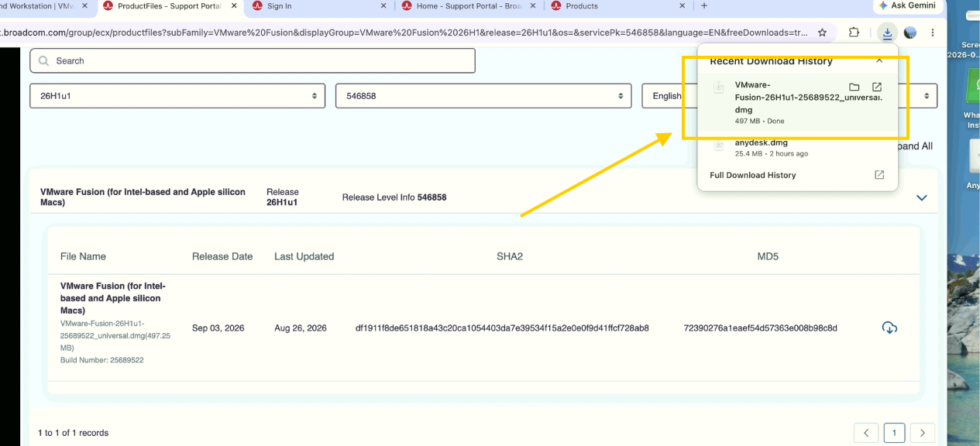Click the MD5 hash value
Screen dimensions: 980x446
(x=760, y=328)
